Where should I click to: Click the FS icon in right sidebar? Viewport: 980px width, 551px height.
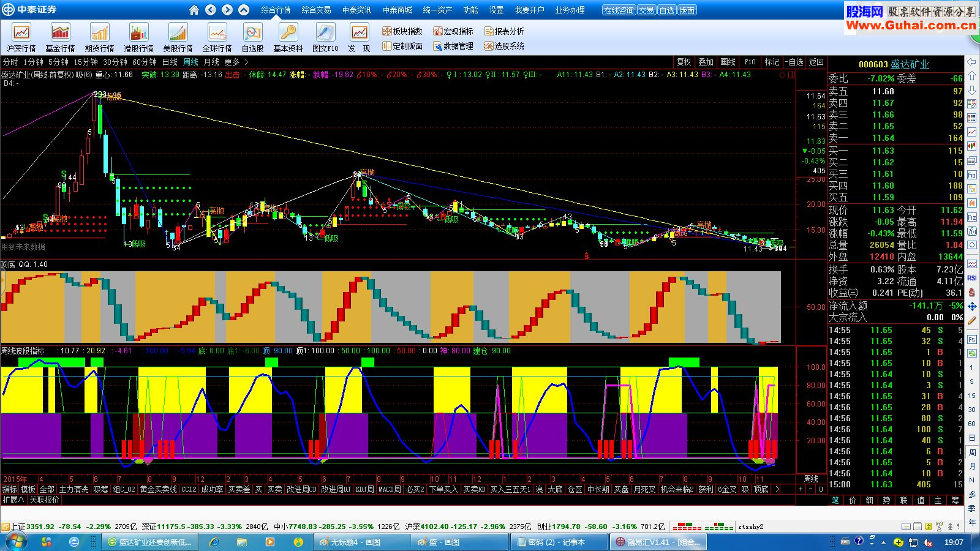(x=972, y=339)
